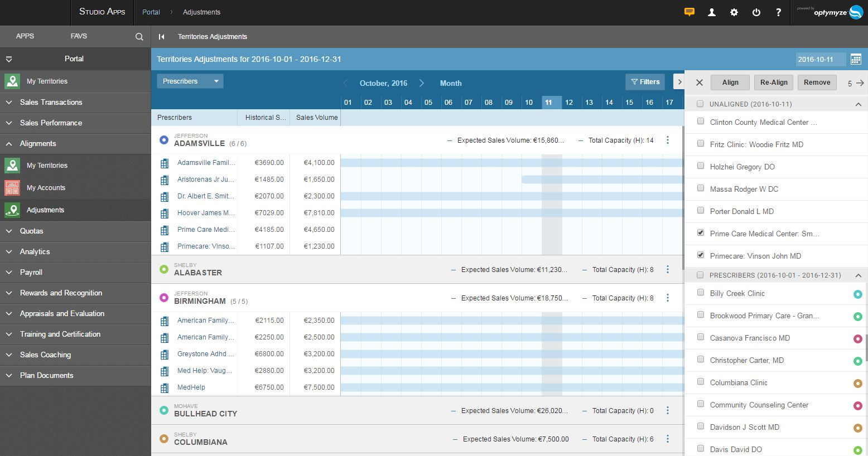Click the Re-Align button
The height and width of the screenshot is (456, 868).
(774, 83)
